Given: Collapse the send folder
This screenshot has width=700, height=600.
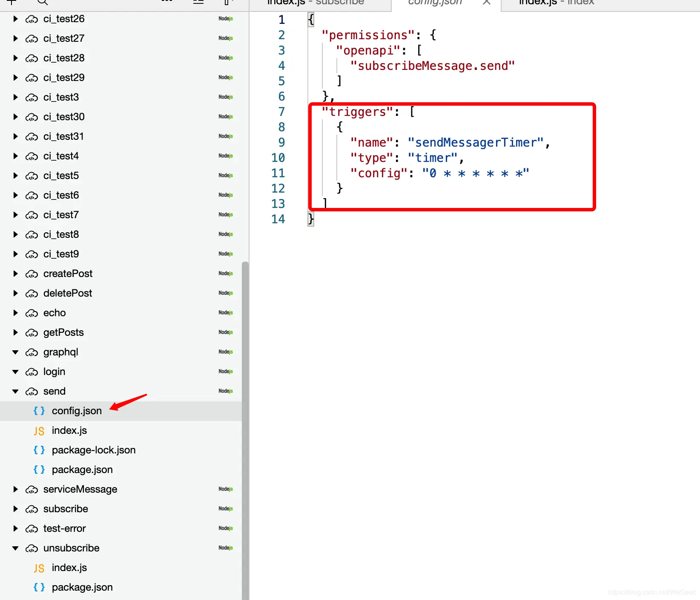Looking at the screenshot, I should (x=15, y=391).
